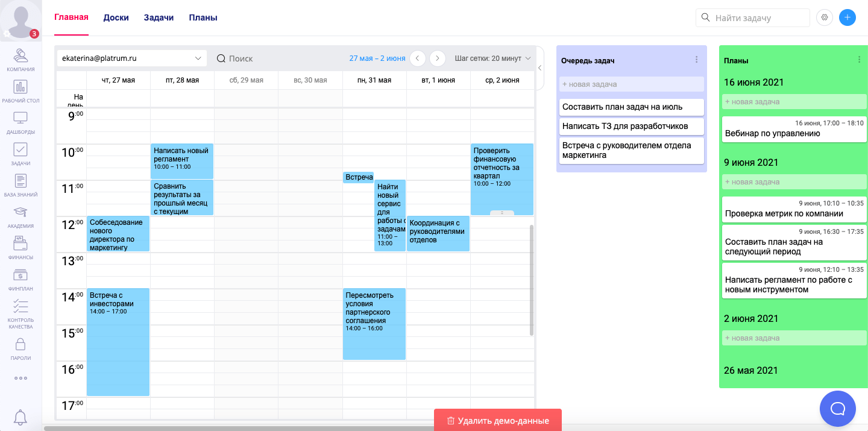Open the Шаг сетки: 20 минут dropdown
868x431 pixels.
(x=492, y=58)
